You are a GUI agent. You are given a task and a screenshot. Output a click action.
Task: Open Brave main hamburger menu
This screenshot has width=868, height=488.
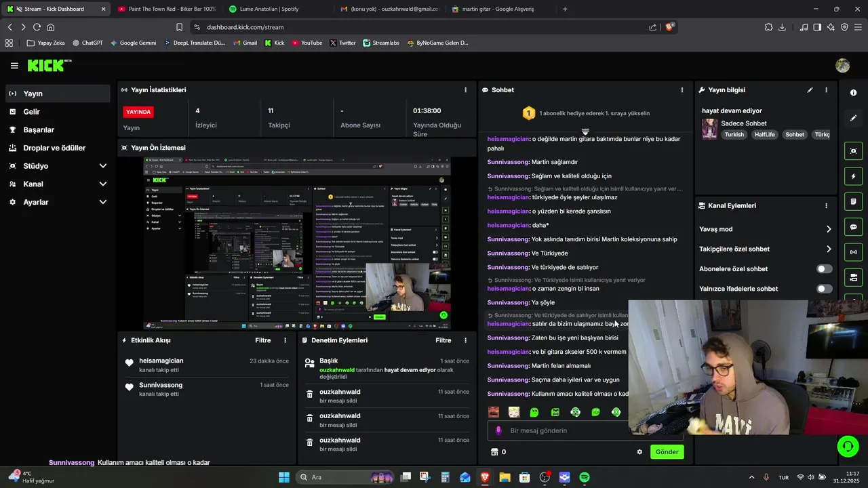coord(858,27)
